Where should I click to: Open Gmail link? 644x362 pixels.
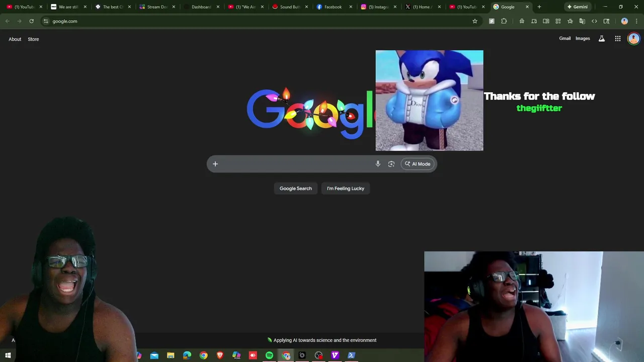565,39
